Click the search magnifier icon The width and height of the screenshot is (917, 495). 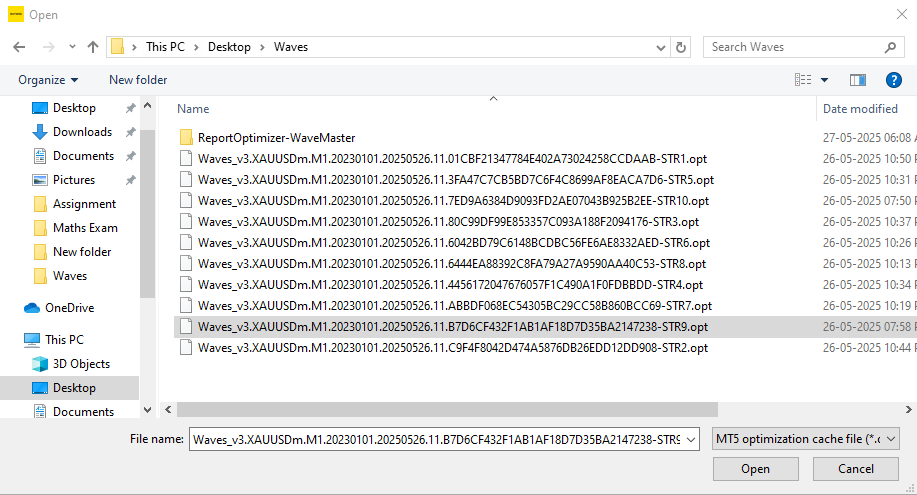[890, 47]
